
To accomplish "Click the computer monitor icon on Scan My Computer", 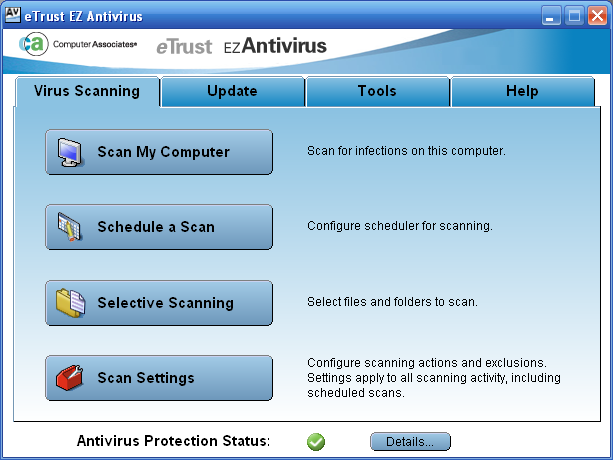I will click(71, 152).
